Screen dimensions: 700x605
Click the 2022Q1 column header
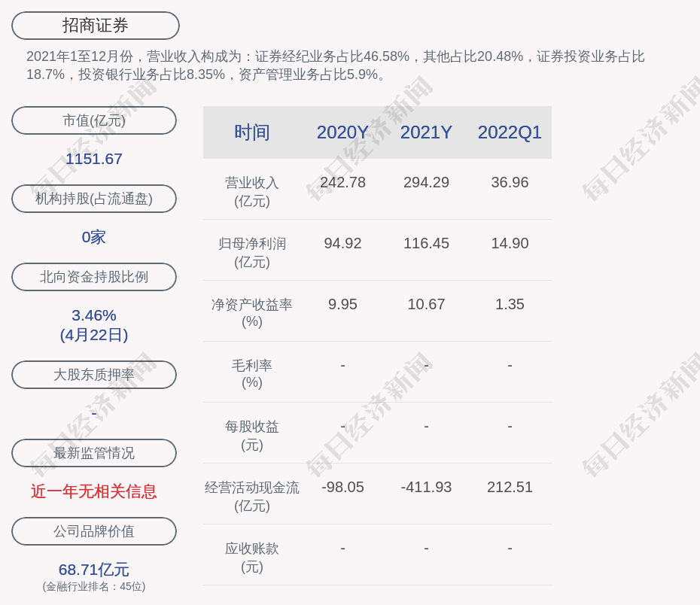tap(510, 132)
